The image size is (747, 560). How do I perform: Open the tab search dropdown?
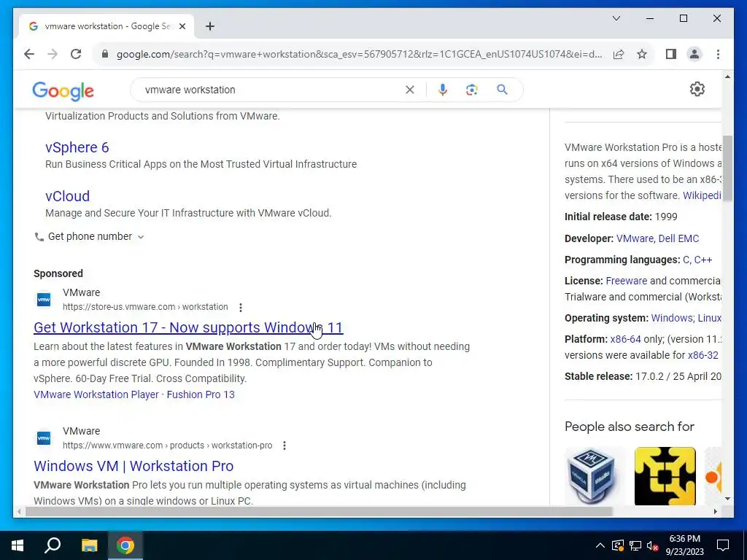pyautogui.click(x=616, y=18)
